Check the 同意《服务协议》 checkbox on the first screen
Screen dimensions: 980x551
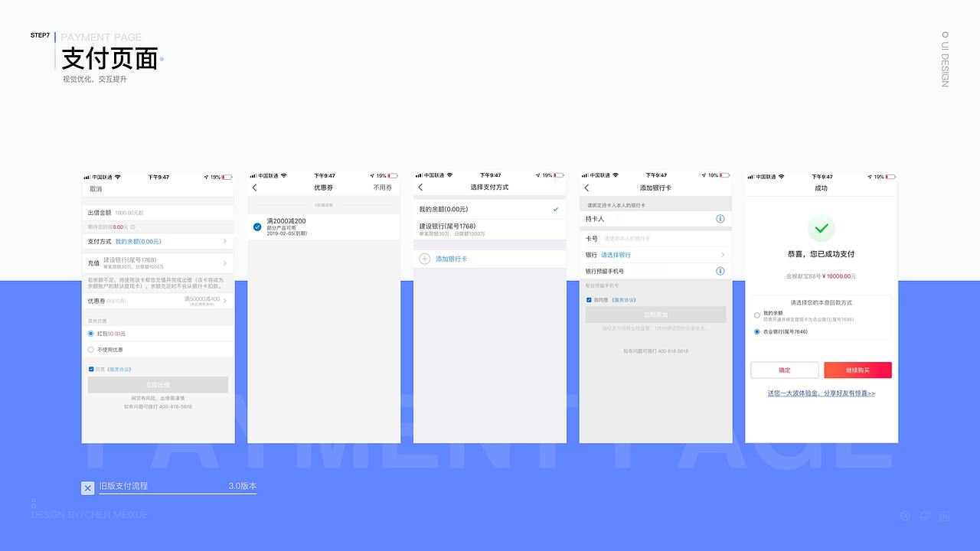point(92,368)
